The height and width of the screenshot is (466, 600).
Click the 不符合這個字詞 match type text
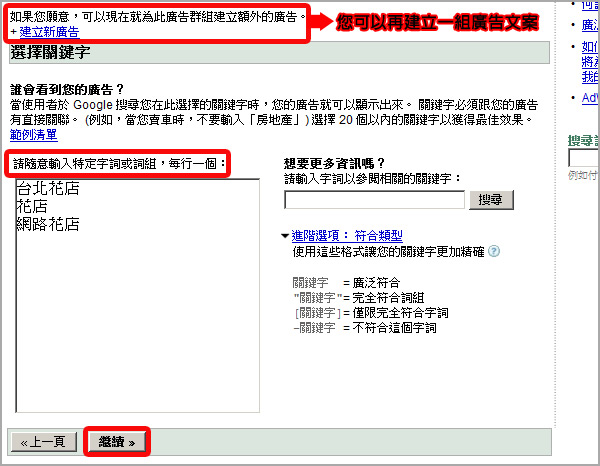394,328
